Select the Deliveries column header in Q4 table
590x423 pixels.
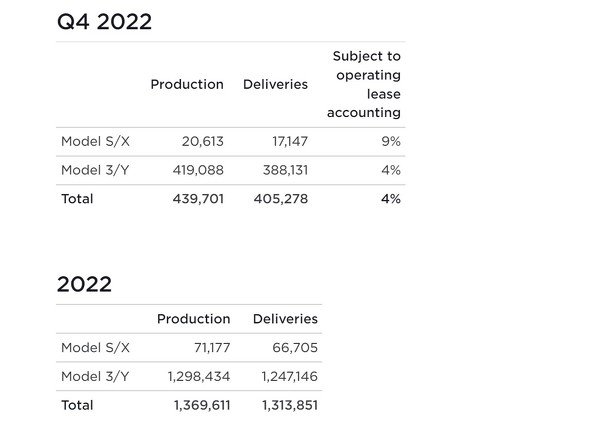(x=275, y=84)
